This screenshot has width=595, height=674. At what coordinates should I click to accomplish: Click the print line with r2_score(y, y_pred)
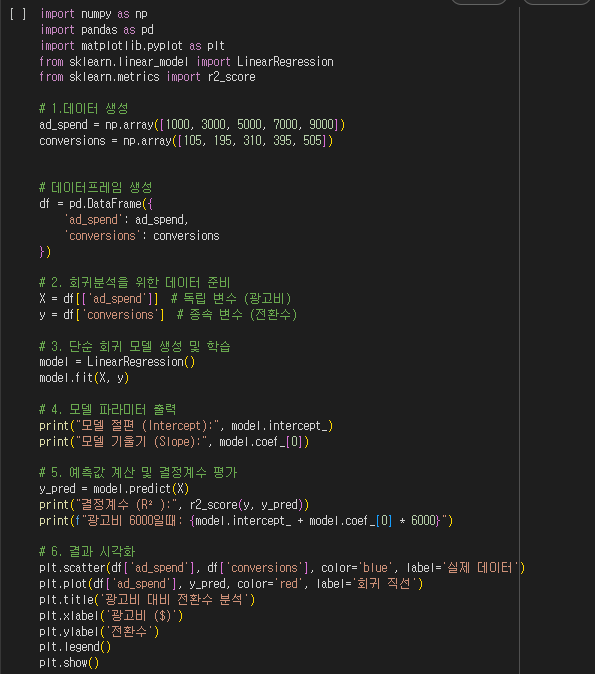pyautogui.click(x=174, y=505)
